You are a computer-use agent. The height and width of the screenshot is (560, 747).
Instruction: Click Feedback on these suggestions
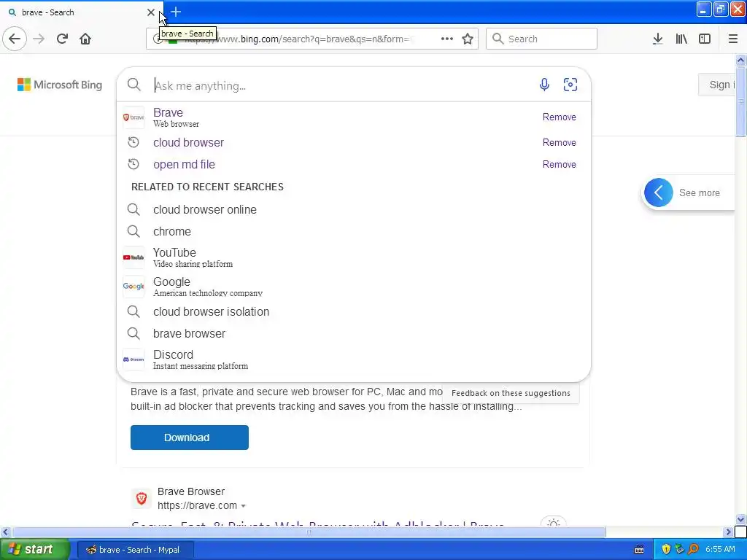[511, 393]
